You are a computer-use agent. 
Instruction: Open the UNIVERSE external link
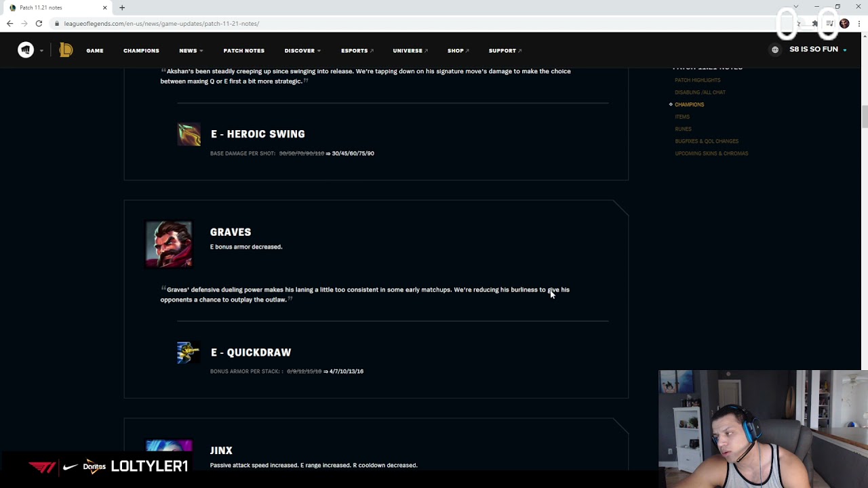click(410, 51)
